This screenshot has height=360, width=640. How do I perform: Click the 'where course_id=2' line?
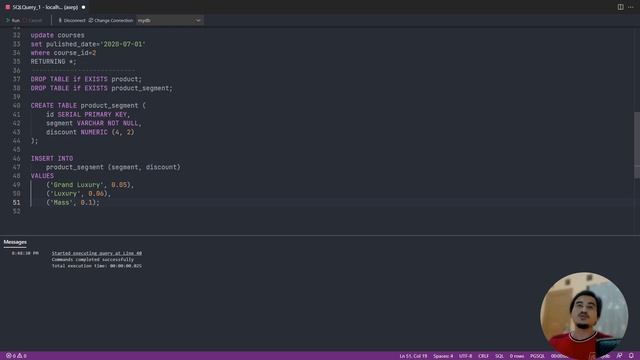click(63, 53)
